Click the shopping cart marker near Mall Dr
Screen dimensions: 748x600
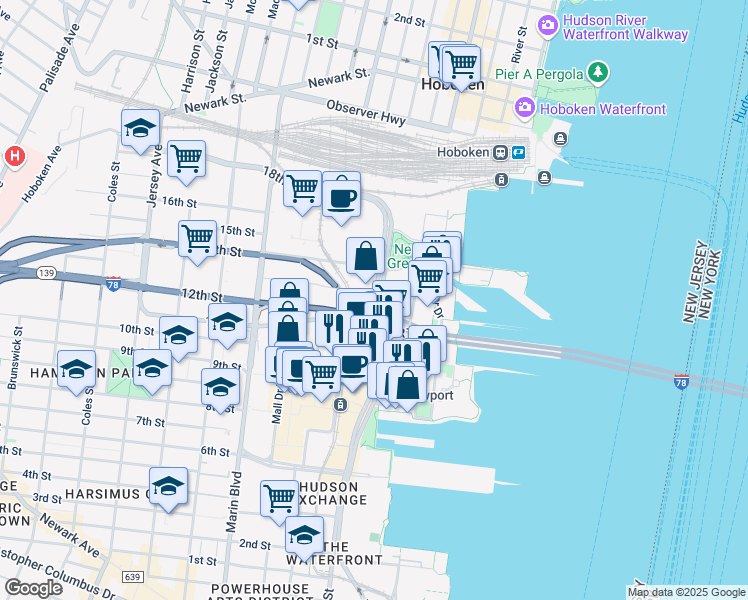click(x=322, y=378)
